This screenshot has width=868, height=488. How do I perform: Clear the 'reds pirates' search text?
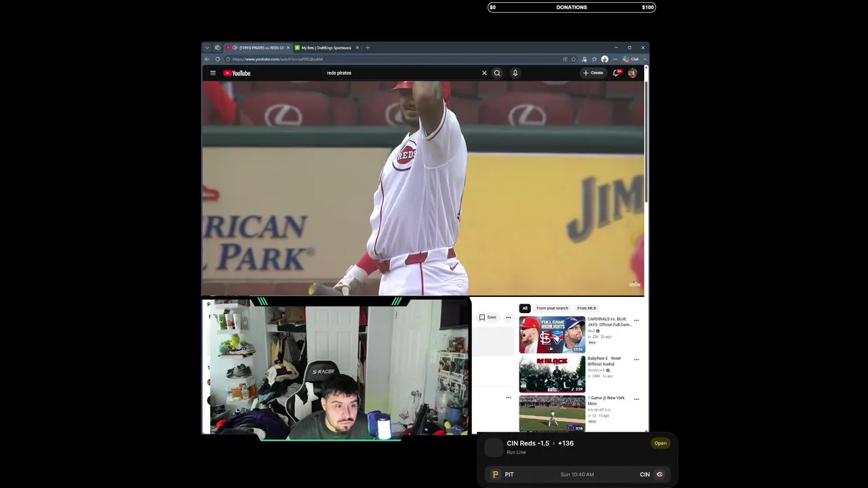tap(484, 73)
